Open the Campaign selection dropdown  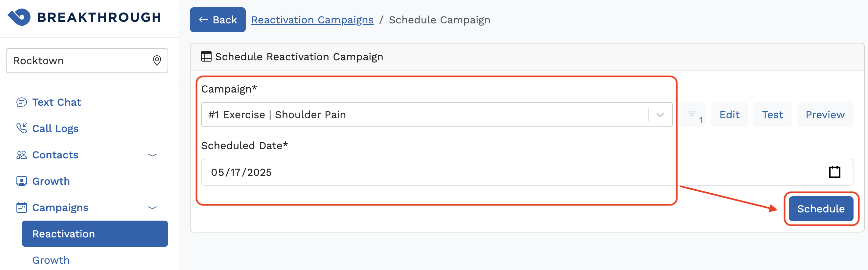[660, 115]
